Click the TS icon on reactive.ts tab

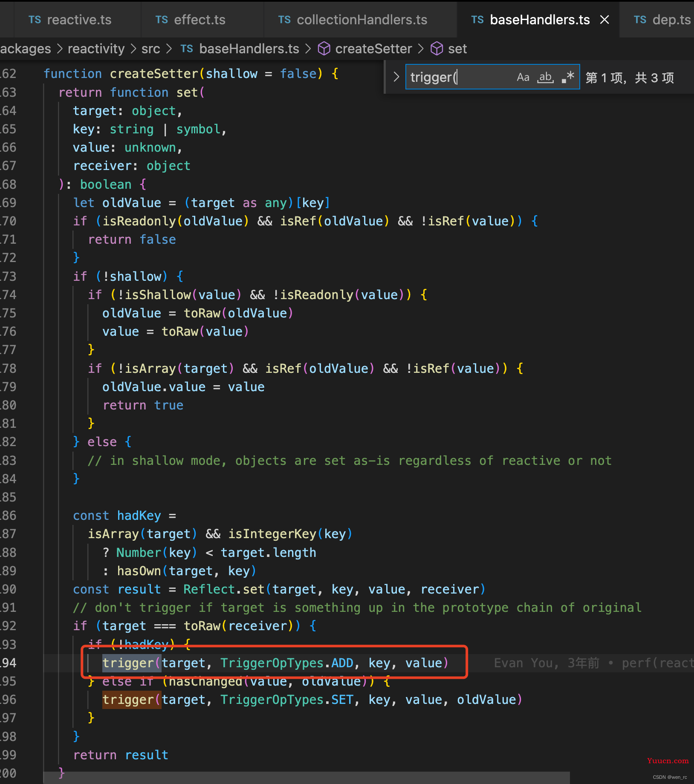click(35, 20)
